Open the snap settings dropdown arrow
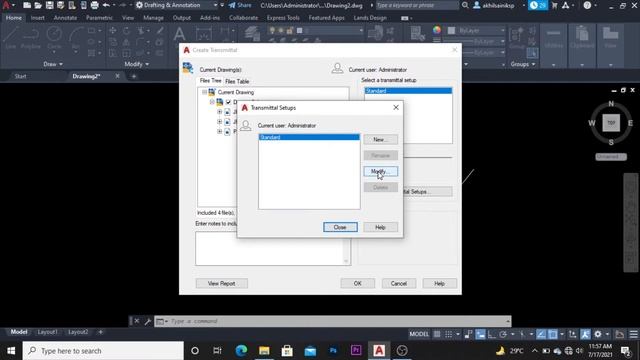 458,334
